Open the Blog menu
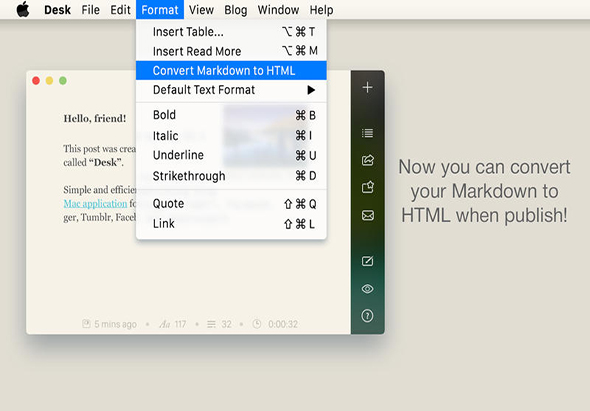Viewport: 590px width, 411px height. point(236,10)
